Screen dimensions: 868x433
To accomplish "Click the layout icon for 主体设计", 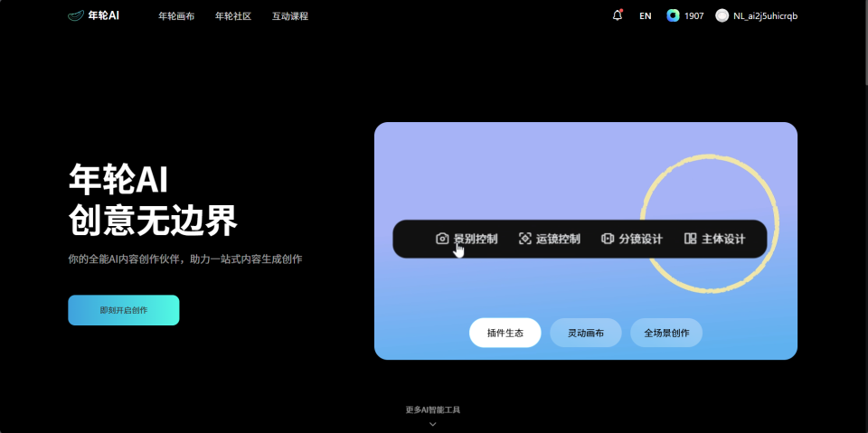I will [690, 239].
